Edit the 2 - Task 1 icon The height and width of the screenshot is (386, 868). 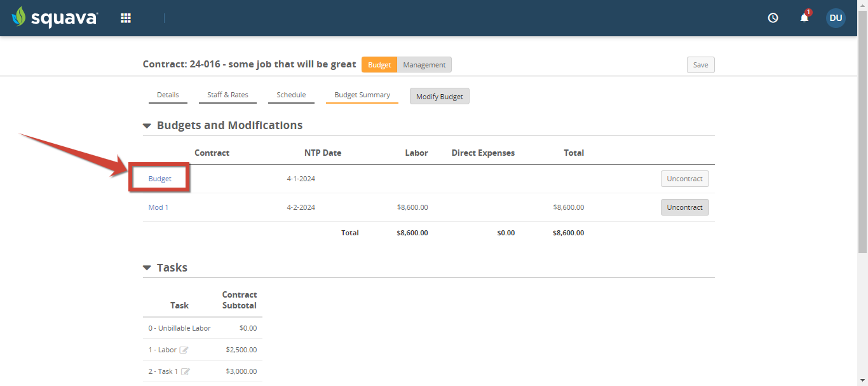click(186, 371)
